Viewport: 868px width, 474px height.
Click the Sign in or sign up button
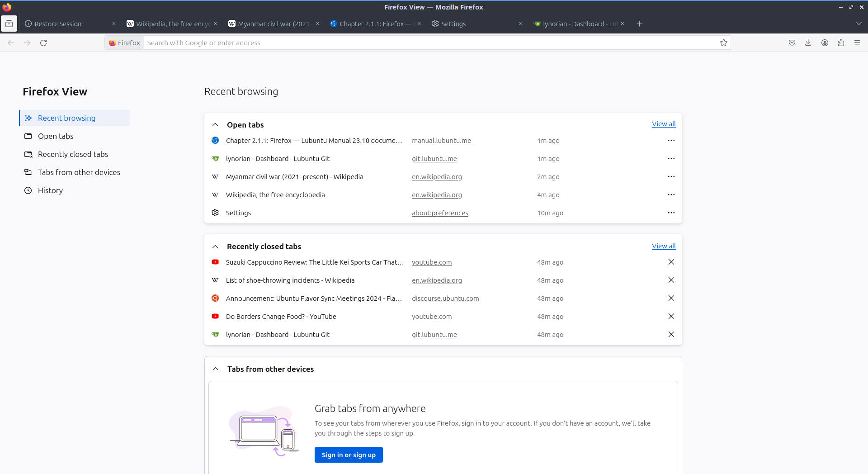coord(349,455)
